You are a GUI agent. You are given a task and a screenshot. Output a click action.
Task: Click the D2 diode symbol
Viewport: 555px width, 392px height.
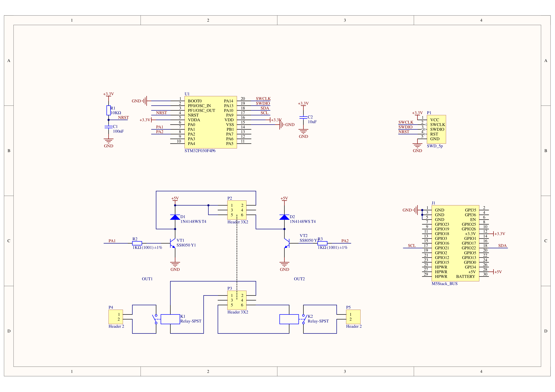(284, 217)
